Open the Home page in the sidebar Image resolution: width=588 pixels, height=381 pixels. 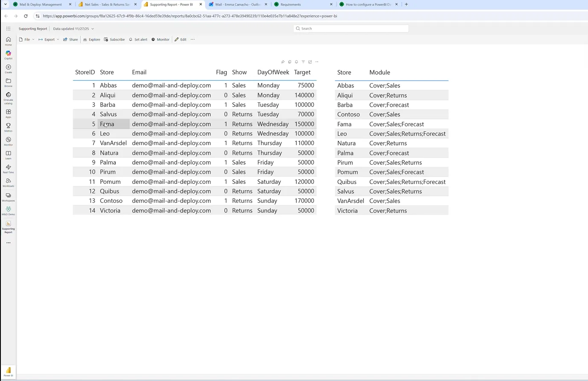[8, 41]
